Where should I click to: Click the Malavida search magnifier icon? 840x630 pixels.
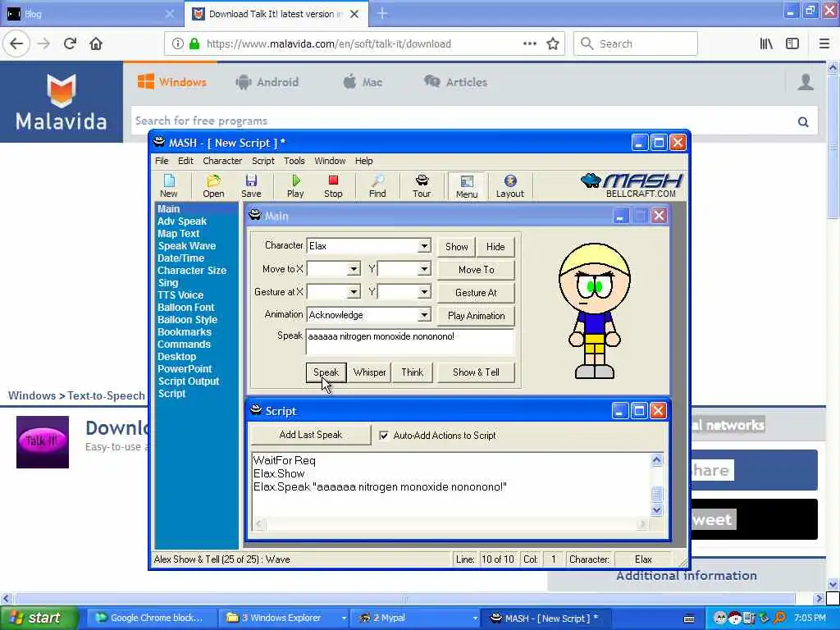(803, 121)
